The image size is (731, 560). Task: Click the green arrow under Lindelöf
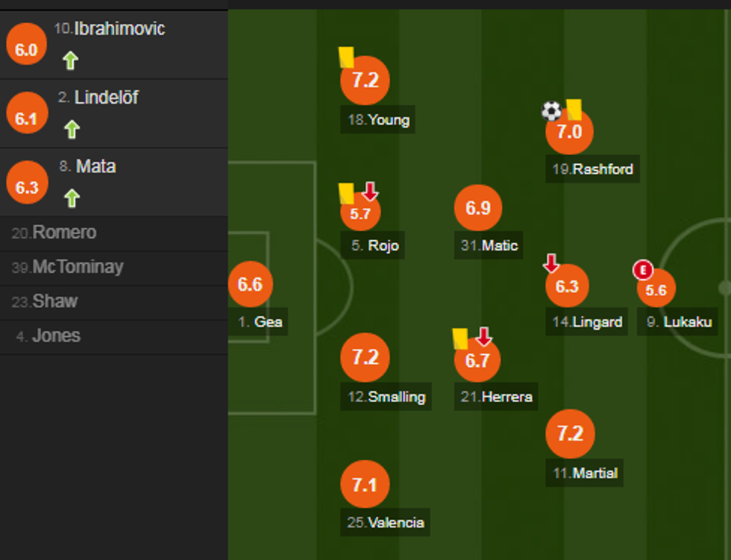(71, 128)
